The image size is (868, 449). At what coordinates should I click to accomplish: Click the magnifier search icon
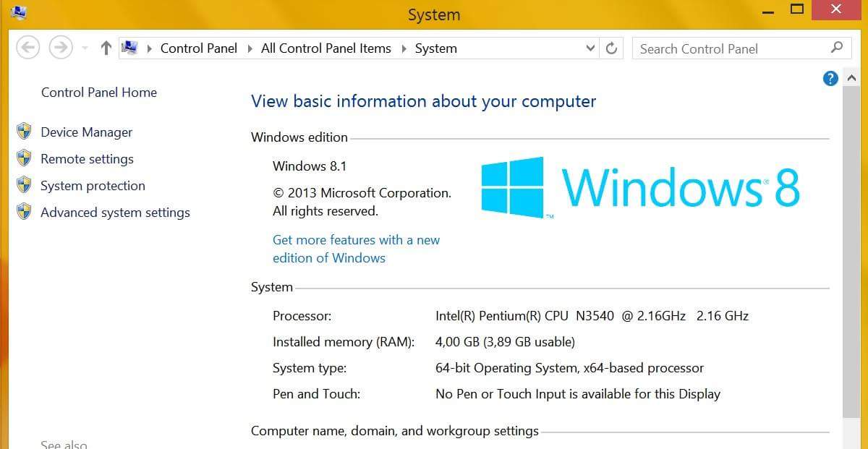[837, 48]
